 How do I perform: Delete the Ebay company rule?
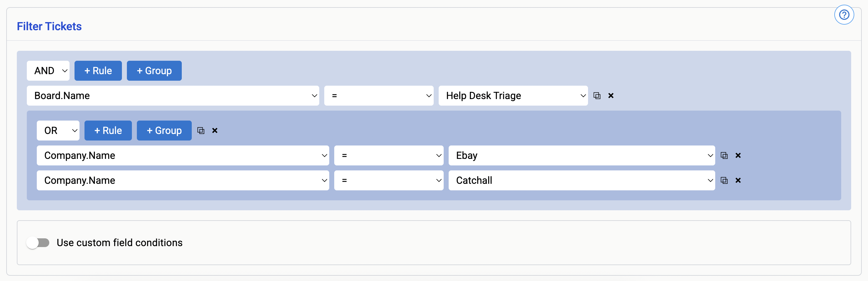[x=738, y=155]
